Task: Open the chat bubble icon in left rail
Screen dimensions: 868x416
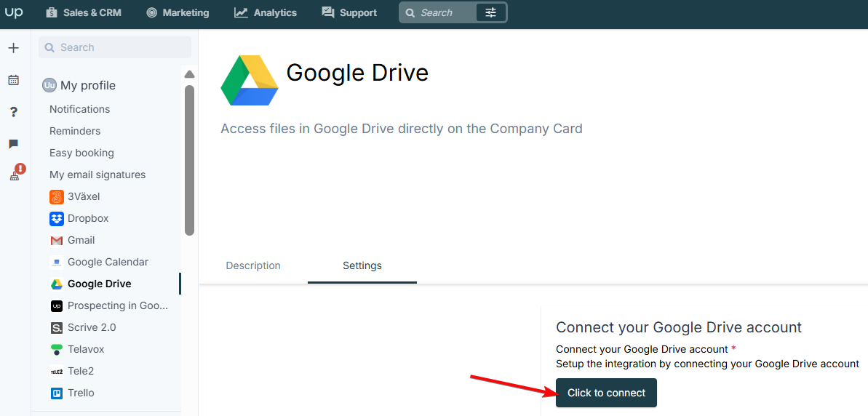Action: pyautogui.click(x=14, y=145)
